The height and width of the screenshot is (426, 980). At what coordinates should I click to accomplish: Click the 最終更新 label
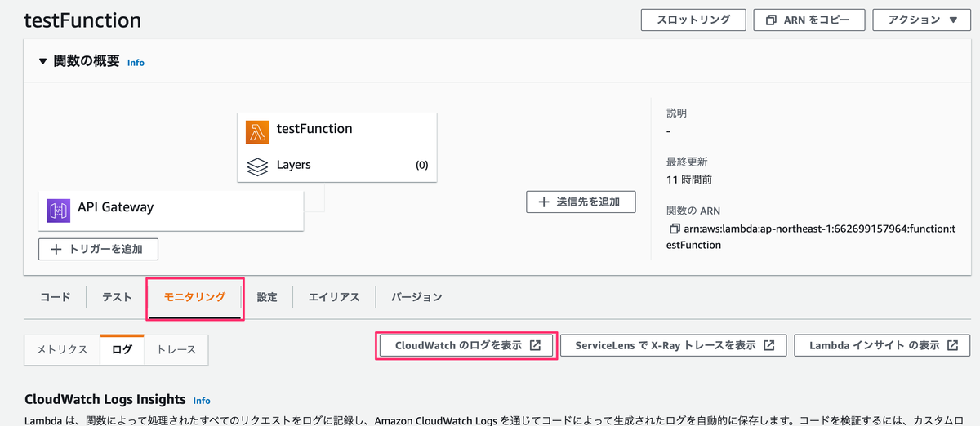tap(687, 162)
